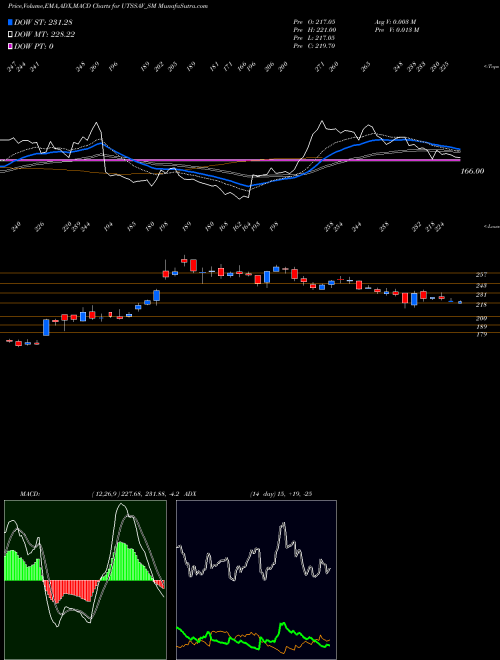Select the 'DOW ST: 231.28' legend label
The height and width of the screenshot is (660, 500).
coord(43,22)
